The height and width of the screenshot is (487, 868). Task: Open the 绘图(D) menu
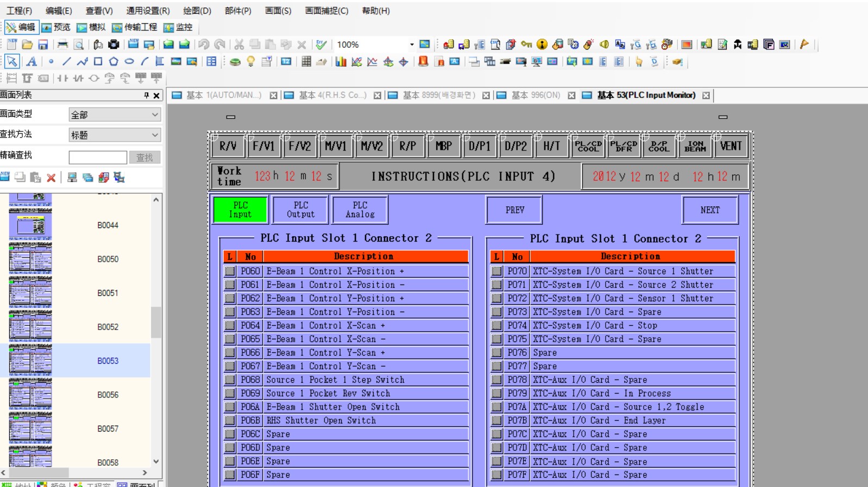197,11
